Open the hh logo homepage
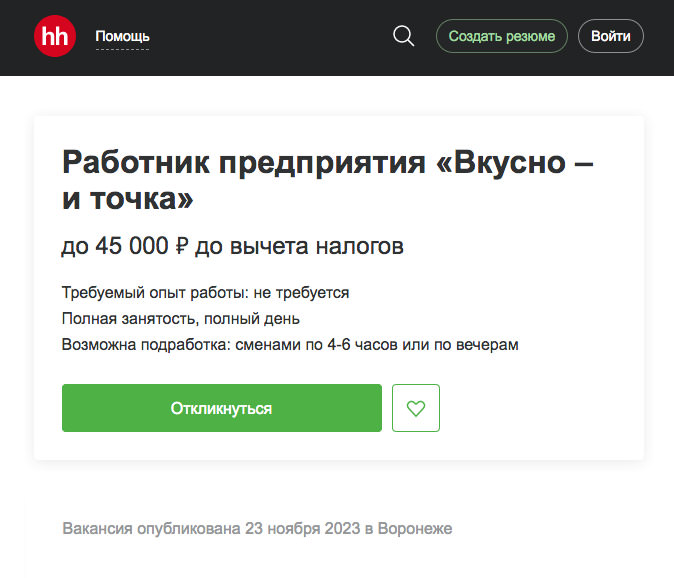This screenshot has width=674, height=578. [55, 36]
